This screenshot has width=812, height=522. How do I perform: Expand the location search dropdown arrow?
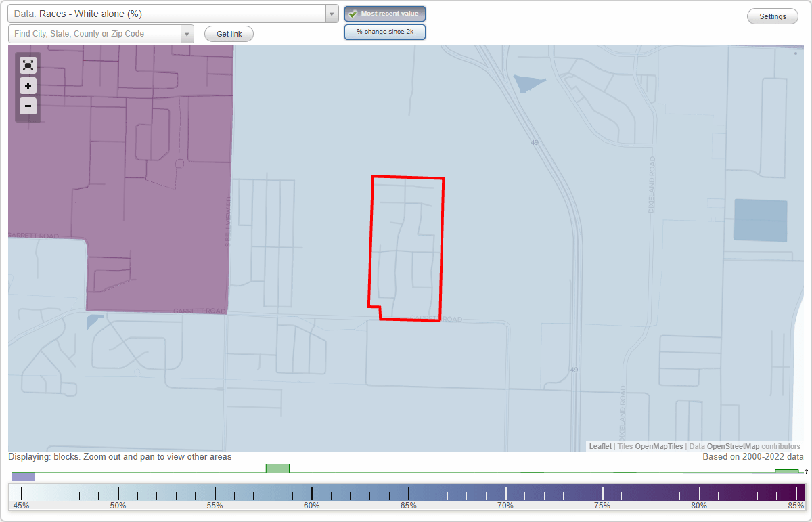click(x=187, y=33)
